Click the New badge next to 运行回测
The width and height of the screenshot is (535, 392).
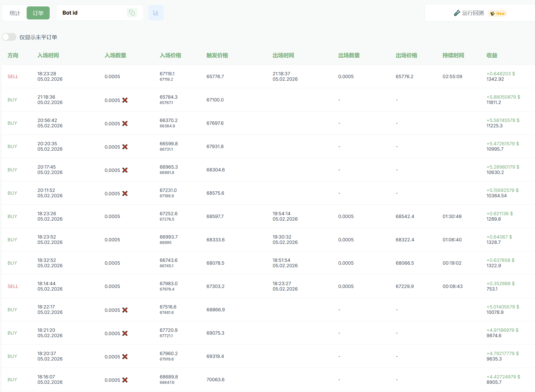tap(498, 14)
